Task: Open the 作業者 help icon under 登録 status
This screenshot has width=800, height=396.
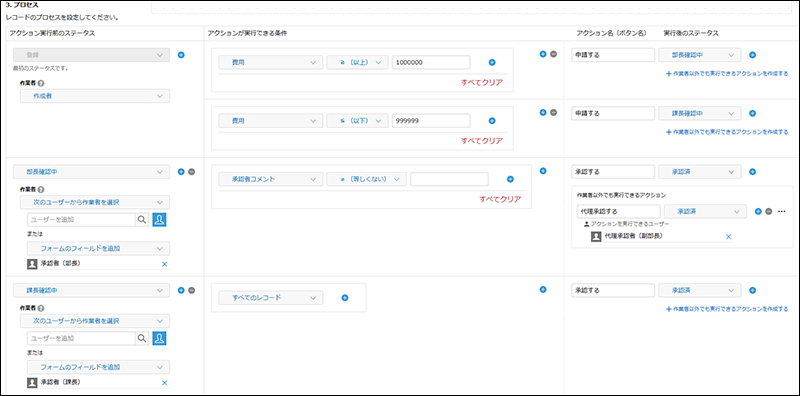Action: pos(41,83)
